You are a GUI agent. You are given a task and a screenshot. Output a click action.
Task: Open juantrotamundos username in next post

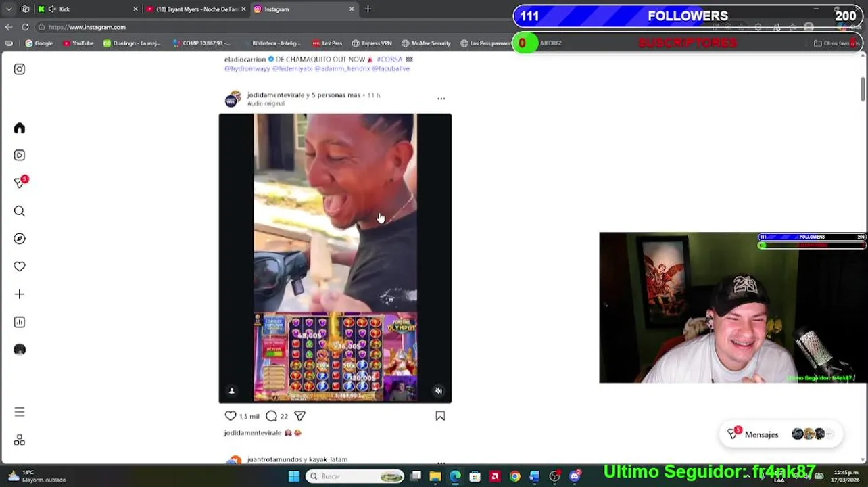pos(275,459)
